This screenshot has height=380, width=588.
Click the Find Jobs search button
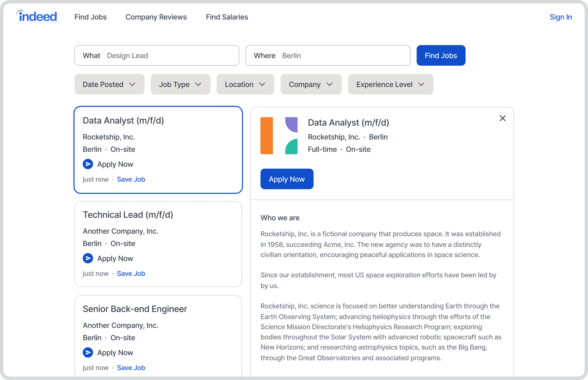point(440,55)
